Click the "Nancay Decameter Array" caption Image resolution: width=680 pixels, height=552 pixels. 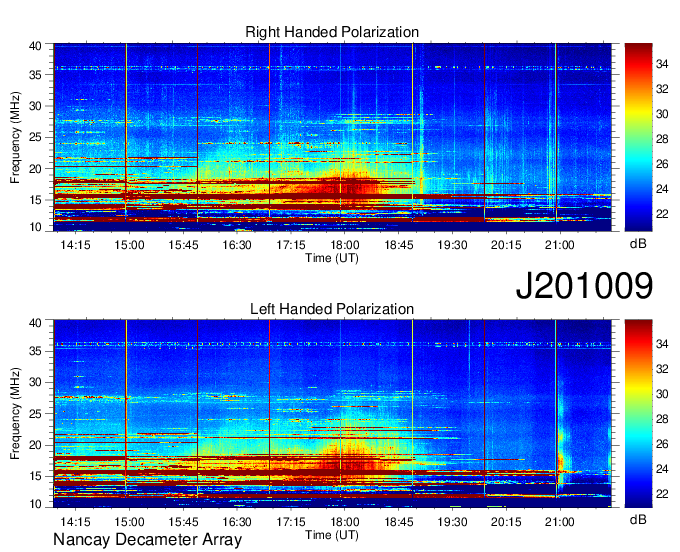pyautogui.click(x=147, y=540)
